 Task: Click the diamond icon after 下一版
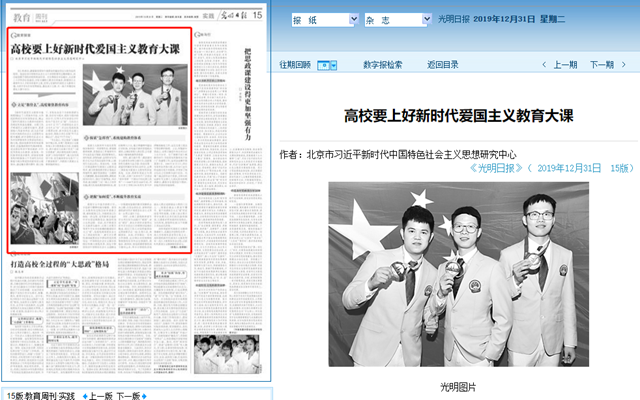143,395
